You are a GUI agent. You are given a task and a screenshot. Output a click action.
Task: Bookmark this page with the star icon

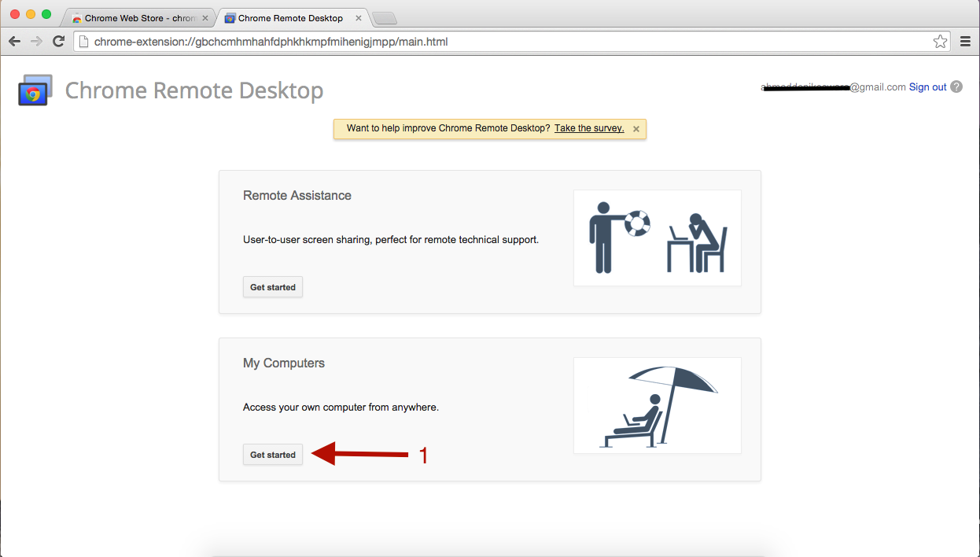940,42
